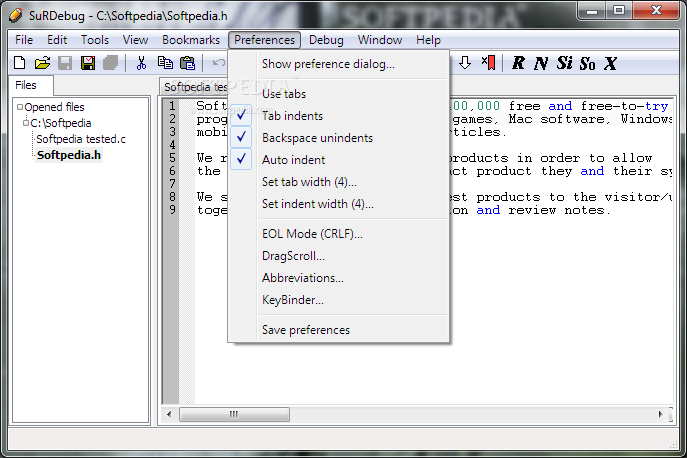The width and height of the screenshot is (687, 458).
Task: Click the N debug toolbar icon
Action: coord(541,63)
